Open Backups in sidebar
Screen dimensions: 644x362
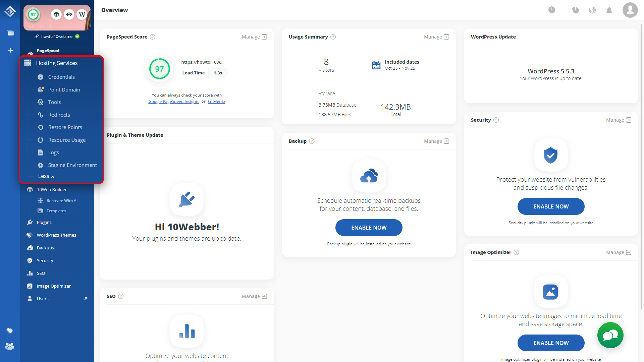pos(45,248)
